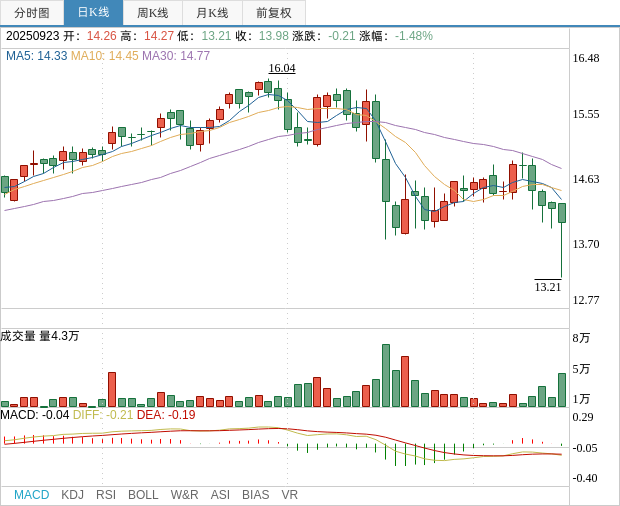
Task: Show the 月K线 monthly chart
Action: pos(212,13)
